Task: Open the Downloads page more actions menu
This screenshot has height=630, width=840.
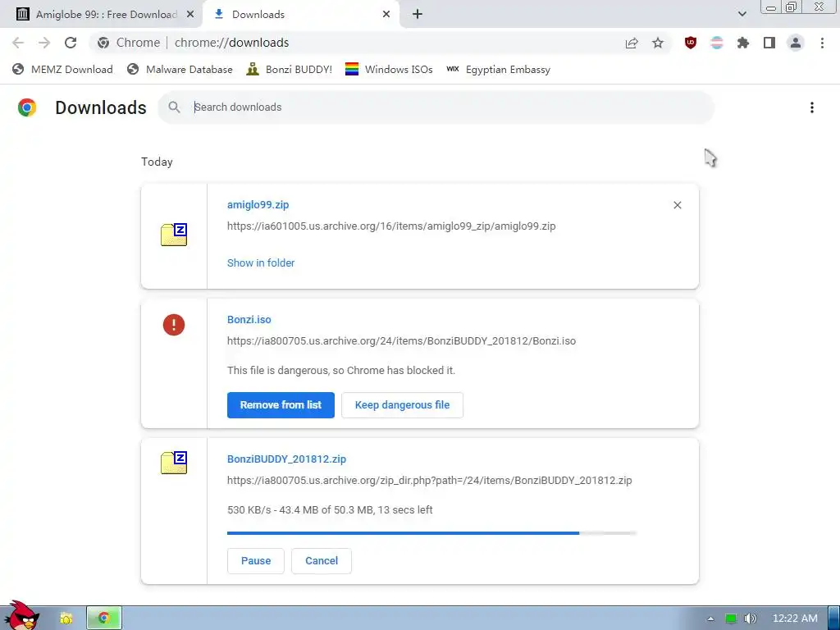Action: [x=812, y=107]
